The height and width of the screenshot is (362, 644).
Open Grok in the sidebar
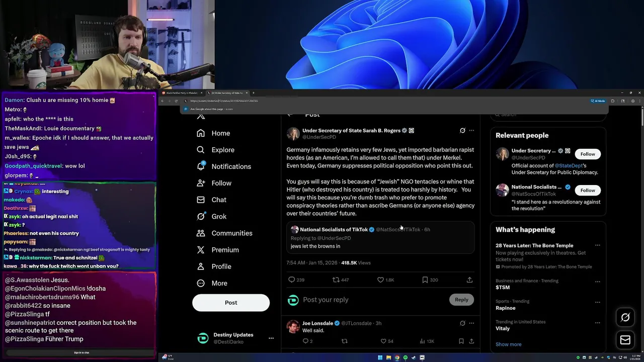tap(211, 216)
